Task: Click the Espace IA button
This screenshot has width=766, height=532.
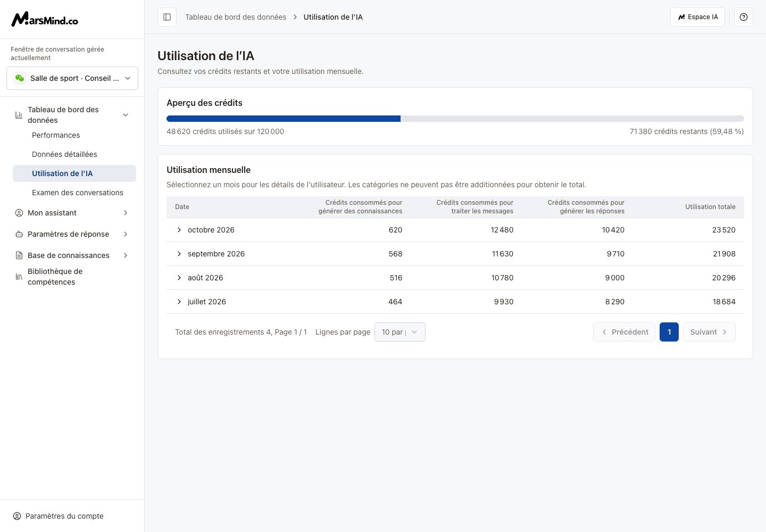Action: (x=697, y=17)
